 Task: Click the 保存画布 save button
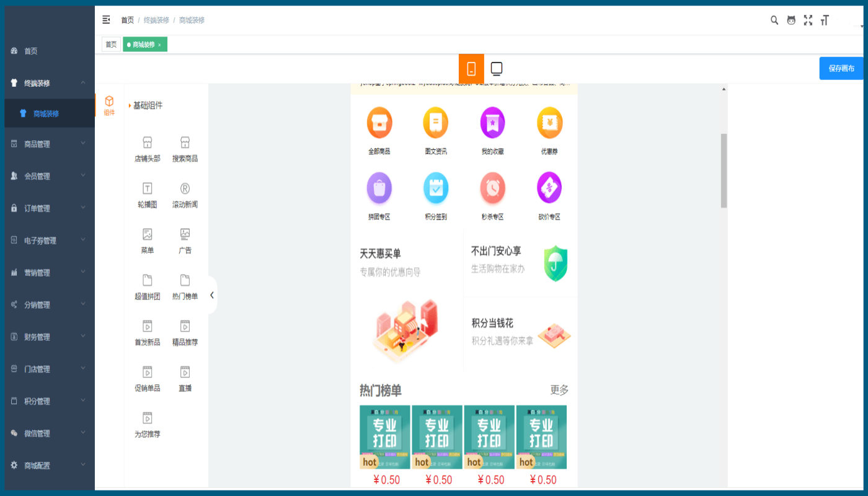pos(841,68)
